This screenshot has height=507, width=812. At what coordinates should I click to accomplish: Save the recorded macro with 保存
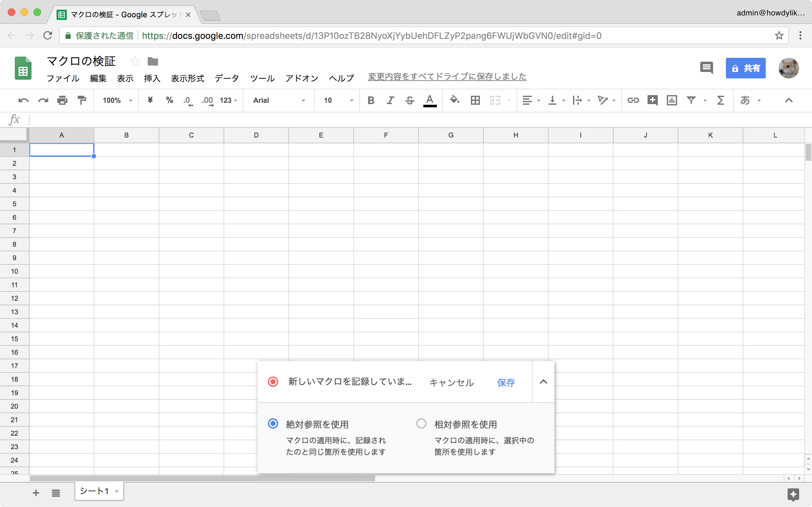coord(506,382)
